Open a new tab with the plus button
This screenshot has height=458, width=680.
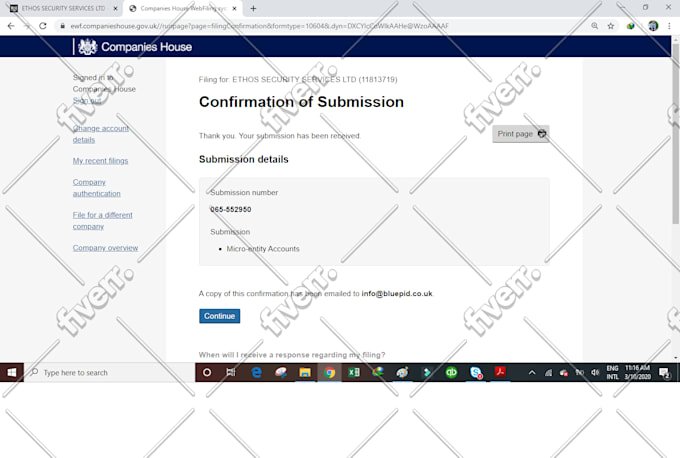(x=253, y=8)
